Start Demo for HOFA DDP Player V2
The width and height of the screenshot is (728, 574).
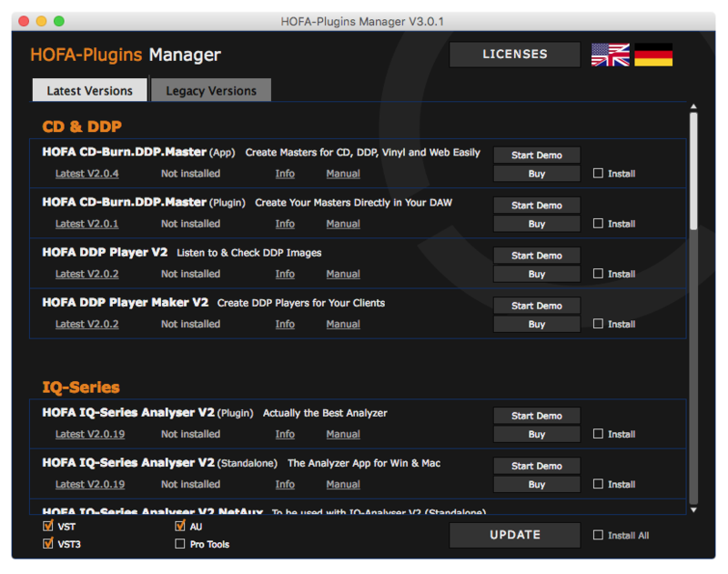tap(537, 256)
